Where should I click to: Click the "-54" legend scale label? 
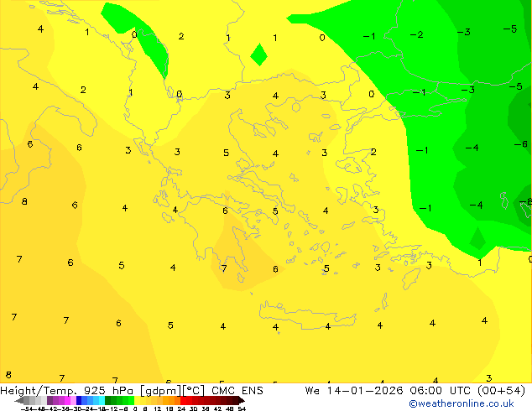(27, 408)
